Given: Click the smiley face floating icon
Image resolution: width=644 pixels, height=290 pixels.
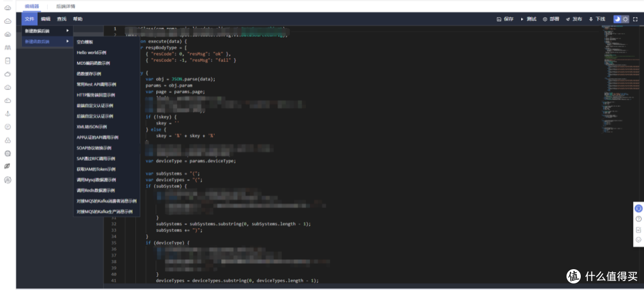Looking at the screenshot, I should point(638,240).
